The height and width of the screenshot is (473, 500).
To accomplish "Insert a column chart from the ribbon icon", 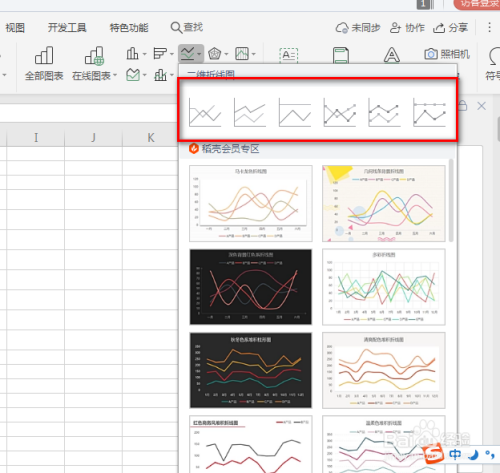I will point(132,53).
